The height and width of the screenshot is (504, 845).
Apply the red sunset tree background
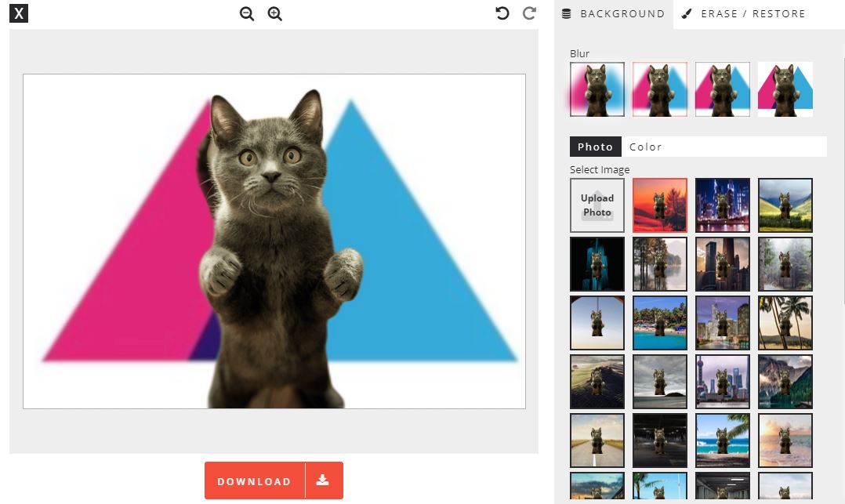tap(660, 205)
